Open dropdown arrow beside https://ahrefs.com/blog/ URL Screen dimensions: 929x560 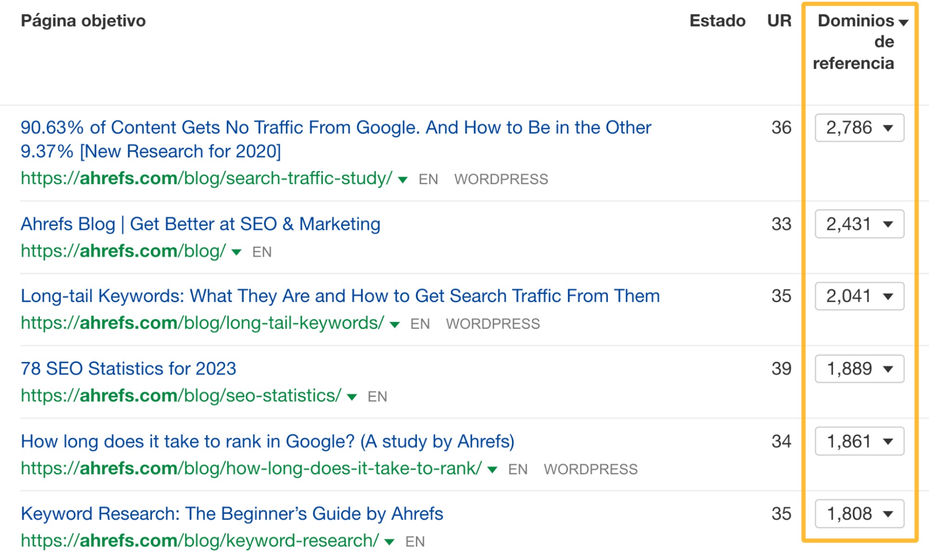(236, 252)
